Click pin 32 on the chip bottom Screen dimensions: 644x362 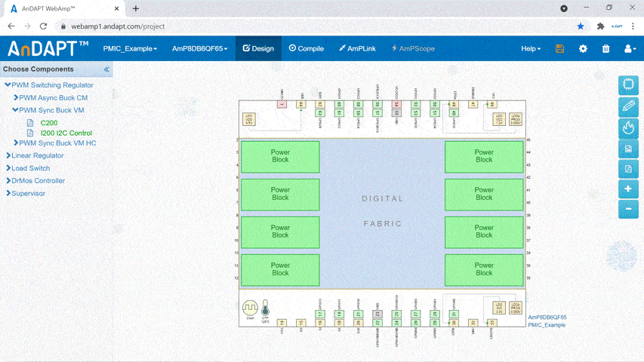(473, 323)
